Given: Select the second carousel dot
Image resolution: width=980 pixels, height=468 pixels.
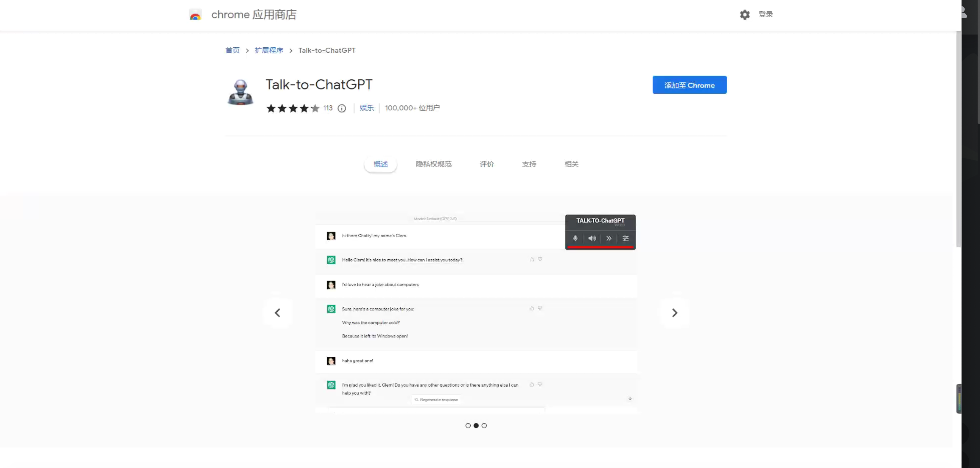Looking at the screenshot, I should (476, 425).
